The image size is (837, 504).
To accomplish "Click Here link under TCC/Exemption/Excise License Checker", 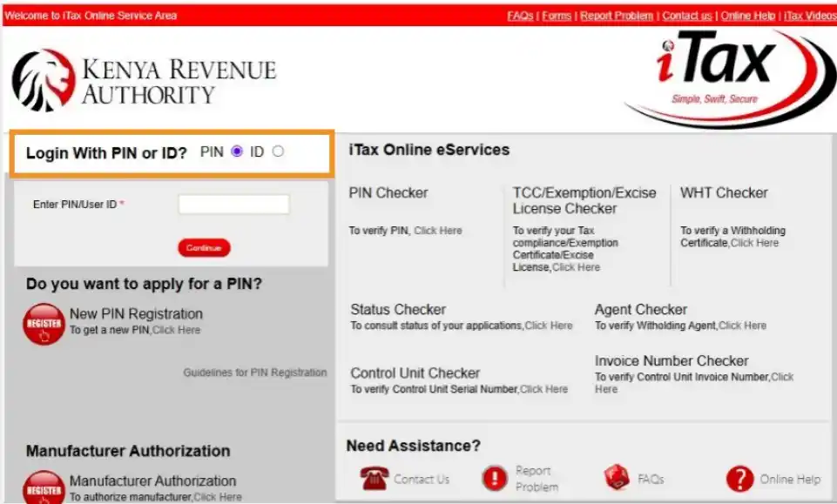I will [576, 267].
